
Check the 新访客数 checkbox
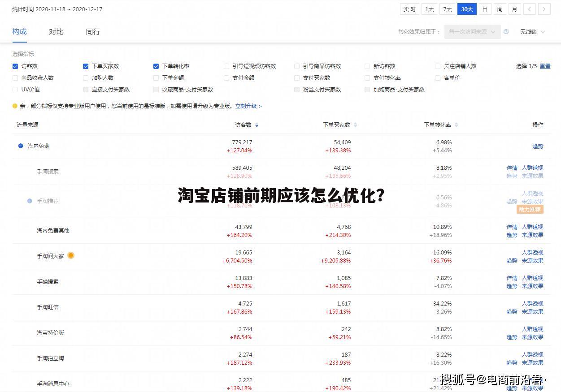[367, 66]
